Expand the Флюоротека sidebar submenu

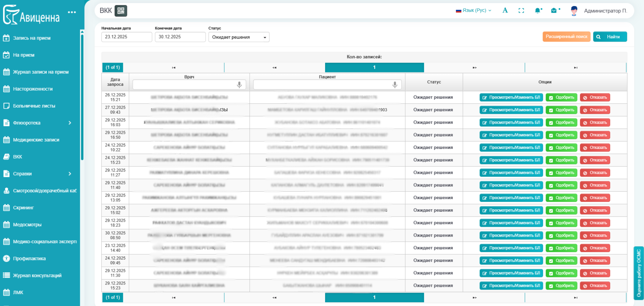coord(70,123)
